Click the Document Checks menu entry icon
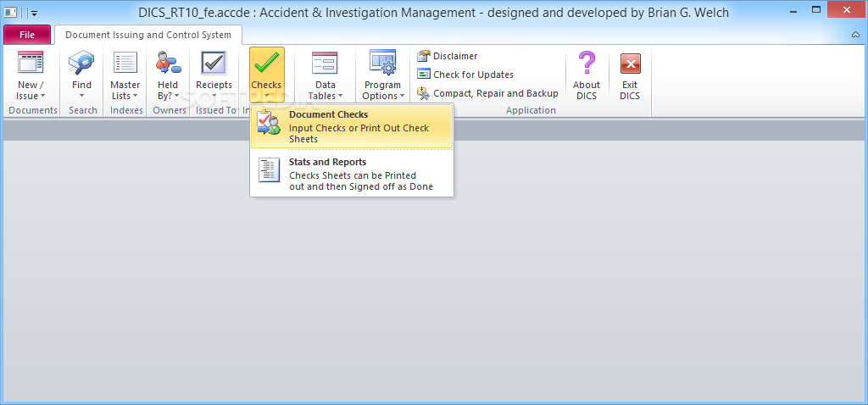The image size is (868, 405). click(269, 123)
